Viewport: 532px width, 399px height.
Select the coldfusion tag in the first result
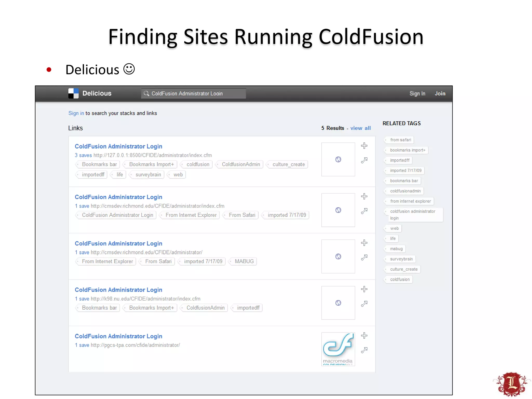[196, 164]
